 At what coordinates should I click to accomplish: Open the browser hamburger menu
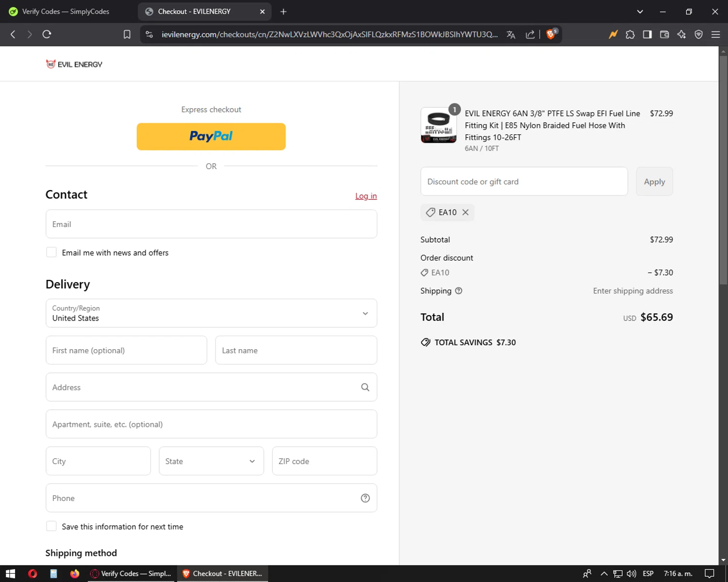[x=715, y=34]
